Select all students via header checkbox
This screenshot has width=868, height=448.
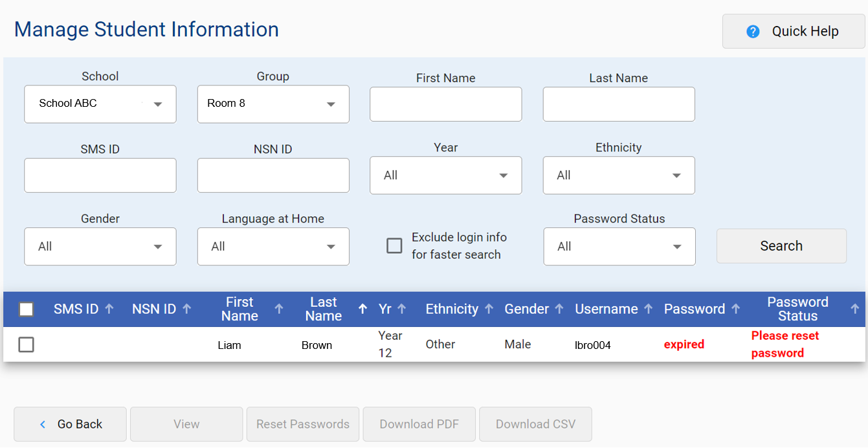coord(26,309)
